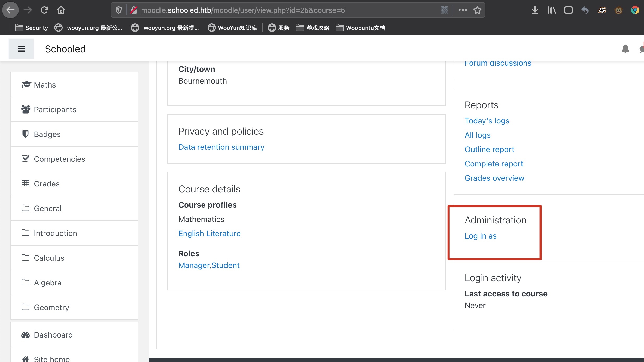Open the notifications bell icon
Screen dimensions: 644x362
[625, 49]
